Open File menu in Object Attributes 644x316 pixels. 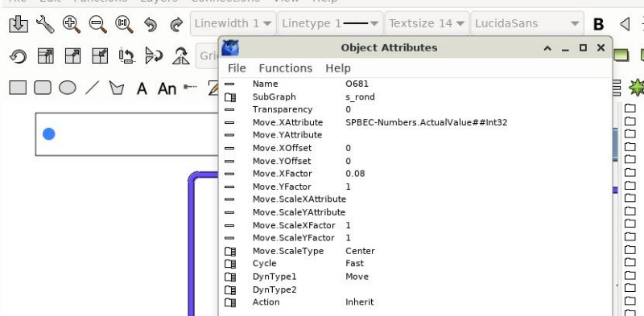click(x=237, y=68)
